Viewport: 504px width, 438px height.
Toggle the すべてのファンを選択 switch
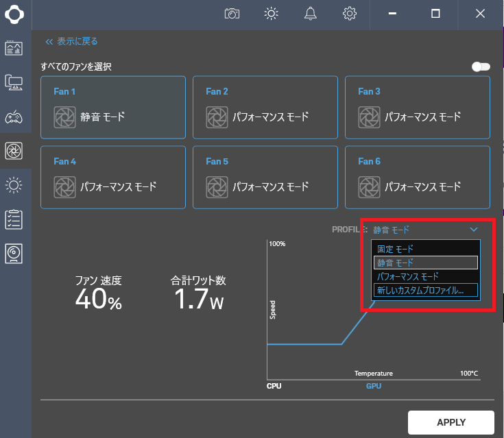click(x=481, y=67)
